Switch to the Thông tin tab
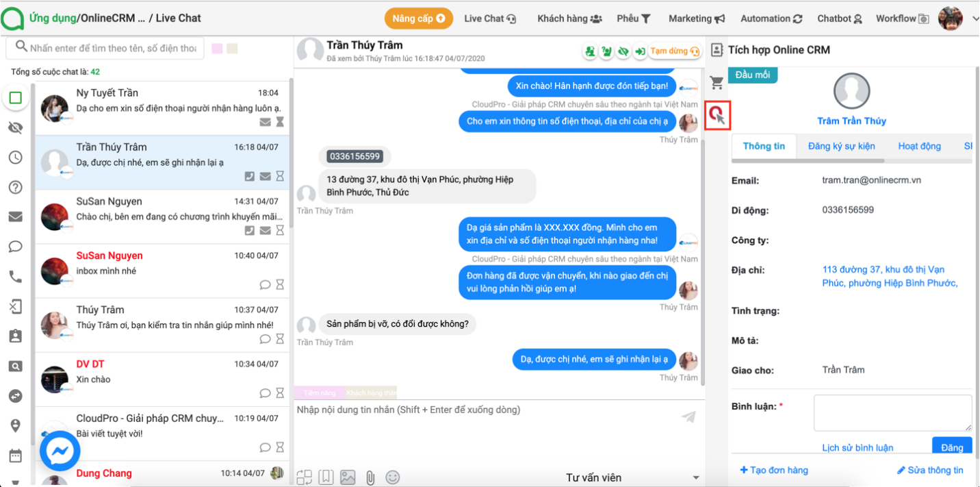This screenshot has width=980, height=487. pos(764,146)
